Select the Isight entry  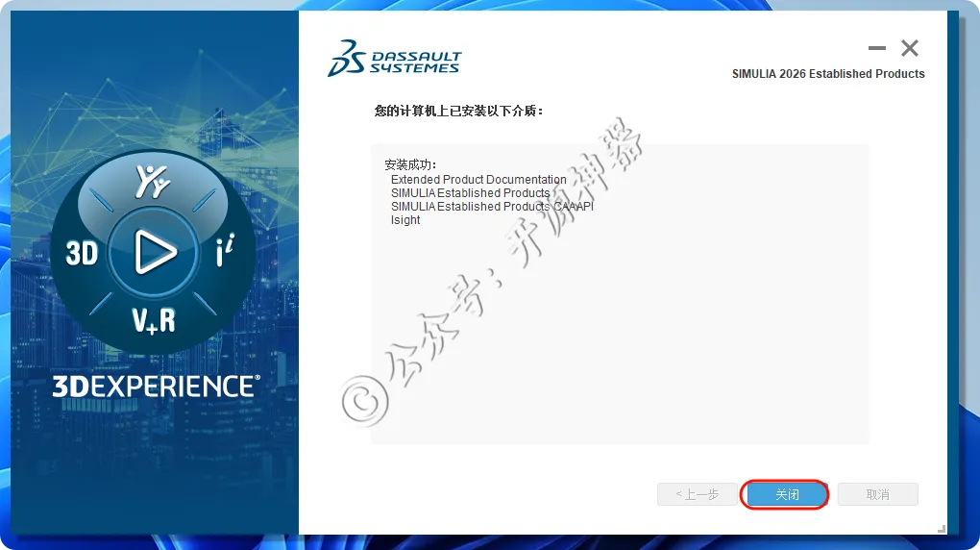pyautogui.click(x=405, y=220)
